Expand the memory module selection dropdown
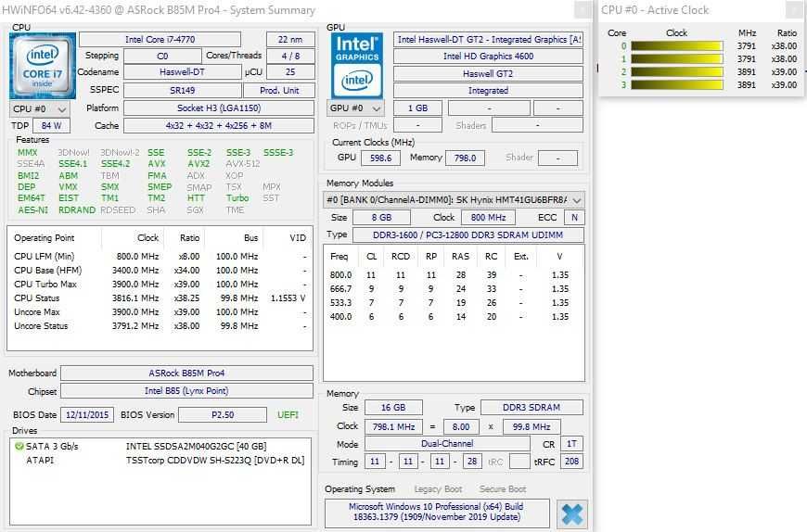 pyautogui.click(x=454, y=200)
